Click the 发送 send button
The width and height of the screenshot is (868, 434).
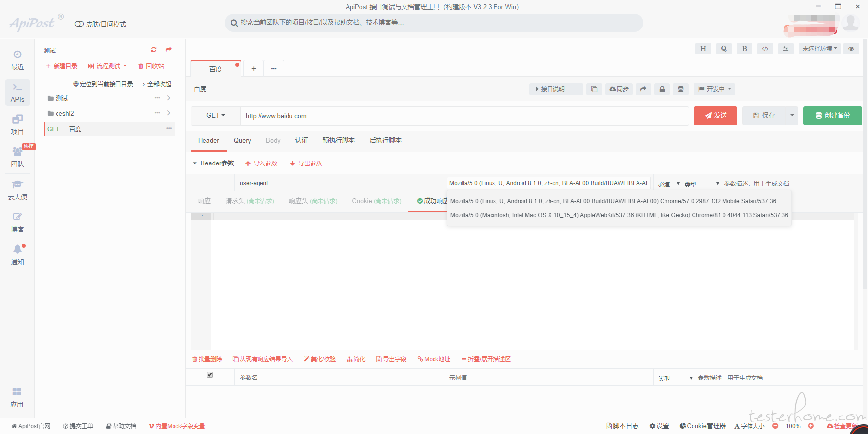pos(715,116)
